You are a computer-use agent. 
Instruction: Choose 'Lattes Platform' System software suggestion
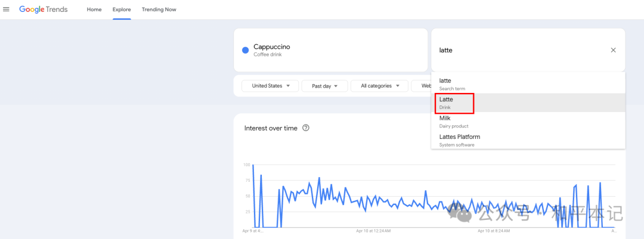528,140
